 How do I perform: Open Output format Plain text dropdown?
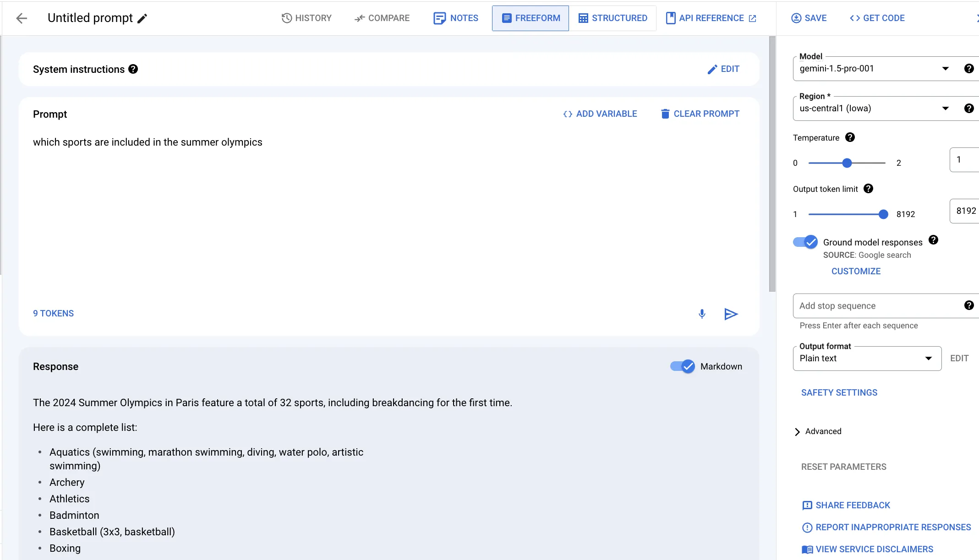coord(866,359)
